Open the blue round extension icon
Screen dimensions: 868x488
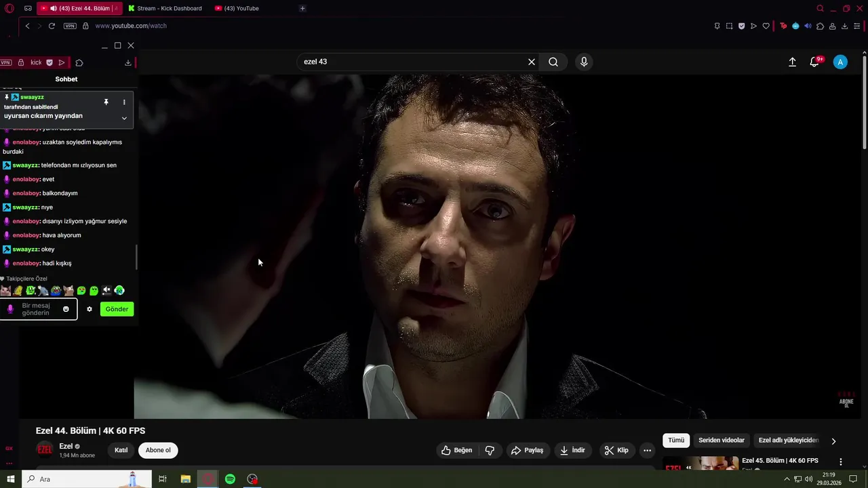click(x=795, y=26)
